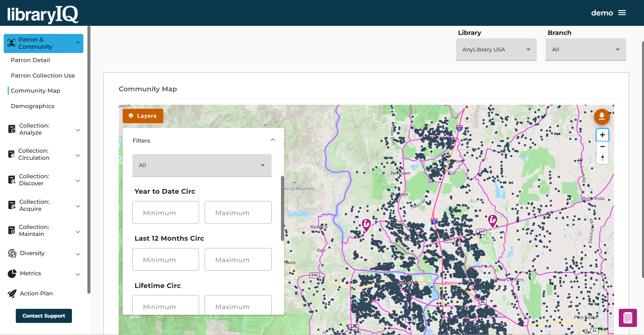Click the libraryIQ logo
644x335 pixels.
[43, 14]
